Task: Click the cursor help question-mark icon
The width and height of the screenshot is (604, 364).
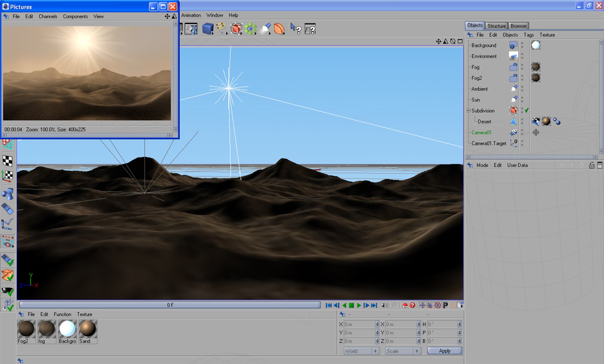Action: point(296,29)
